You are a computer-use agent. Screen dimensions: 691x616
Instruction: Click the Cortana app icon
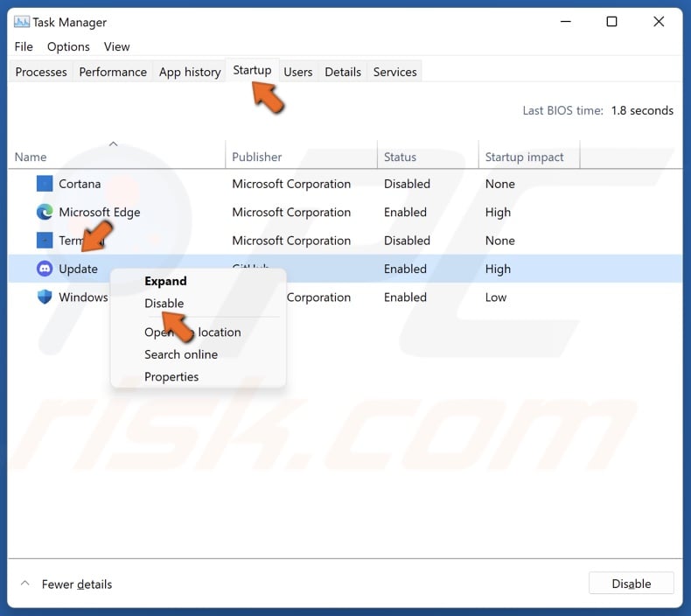pos(45,184)
